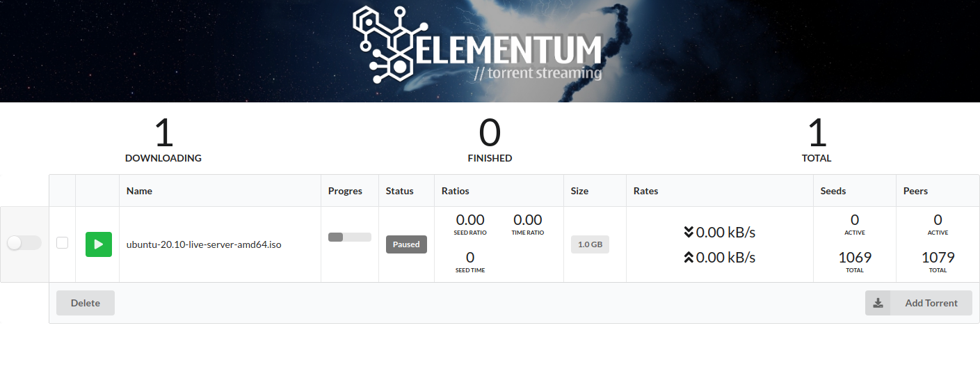Viewport: 980px width, 367px height.
Task: Click the 1.0 GB size label
Action: click(590, 244)
